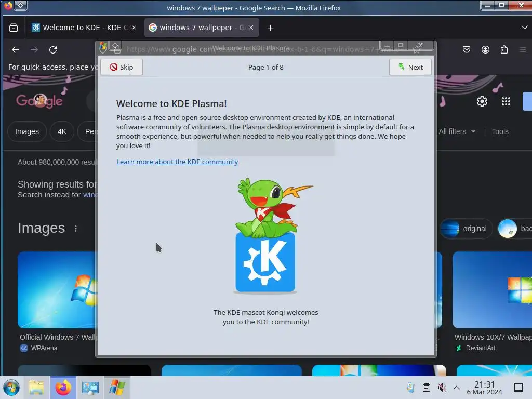Open the Google apps grid

coord(506,101)
